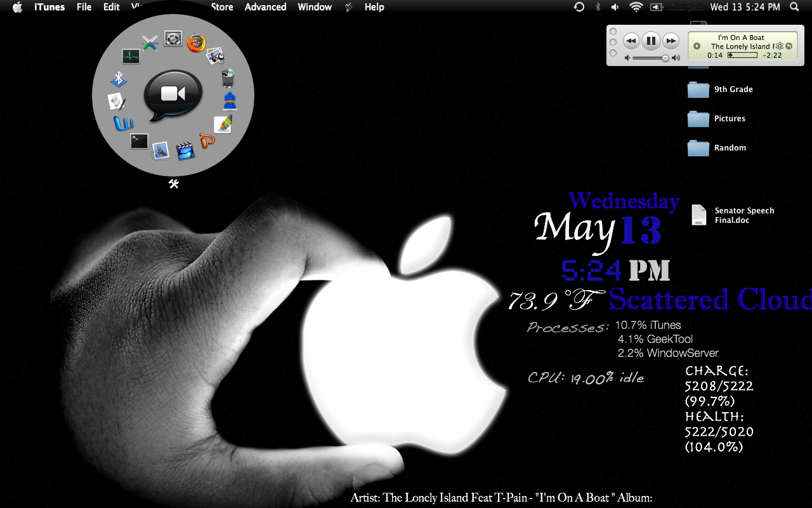This screenshot has width=812, height=508.
Task: Open the Store menu
Action: coord(222,7)
